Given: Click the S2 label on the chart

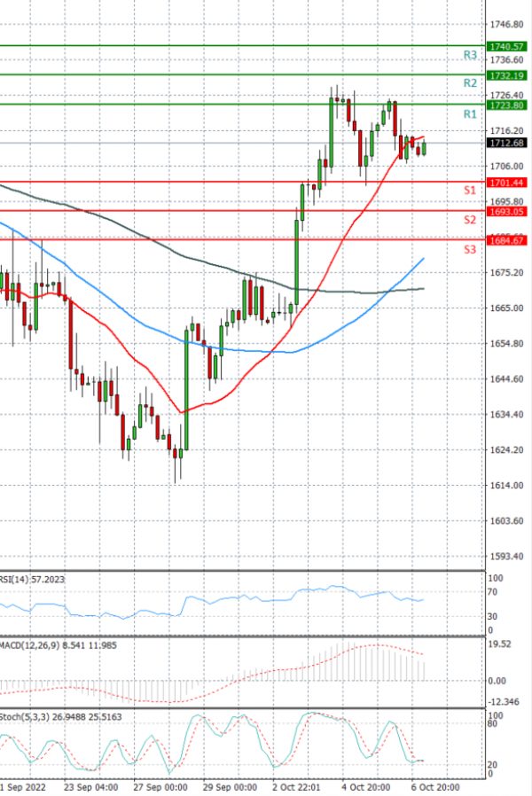Looking at the screenshot, I should click(x=470, y=220).
